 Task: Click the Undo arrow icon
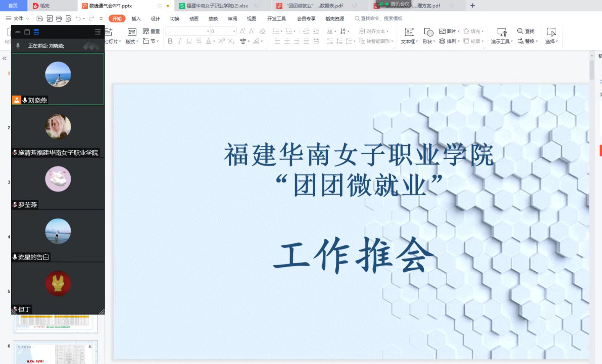pos(78,18)
